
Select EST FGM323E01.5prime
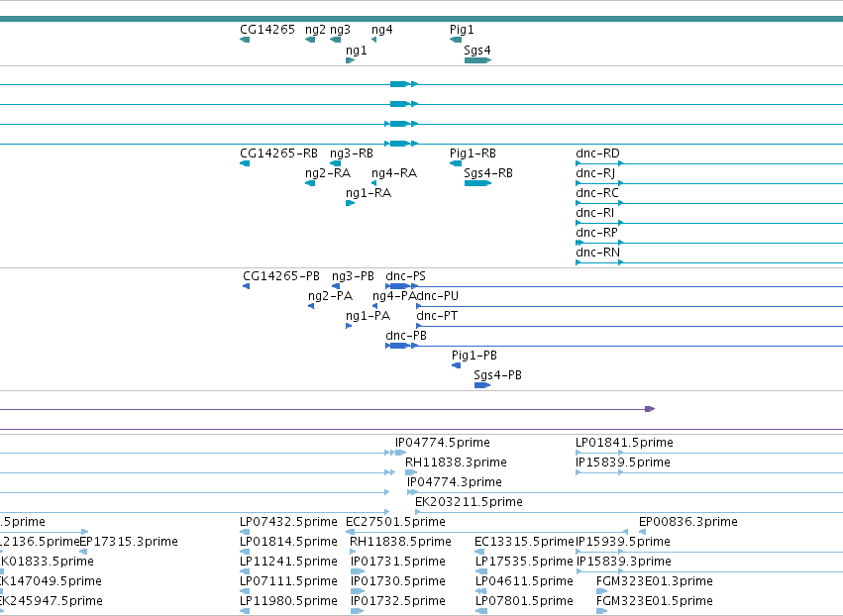point(655,601)
